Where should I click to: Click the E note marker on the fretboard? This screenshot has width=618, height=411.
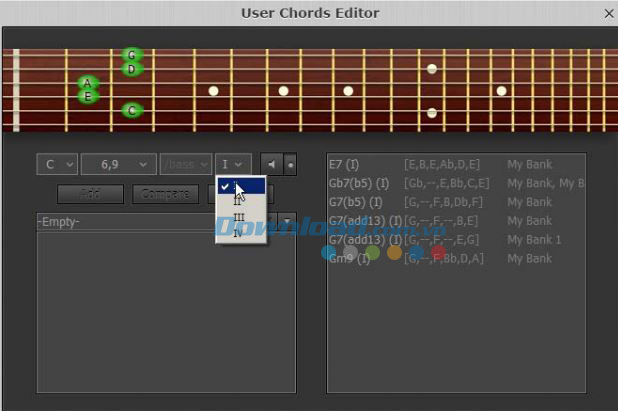point(88,97)
